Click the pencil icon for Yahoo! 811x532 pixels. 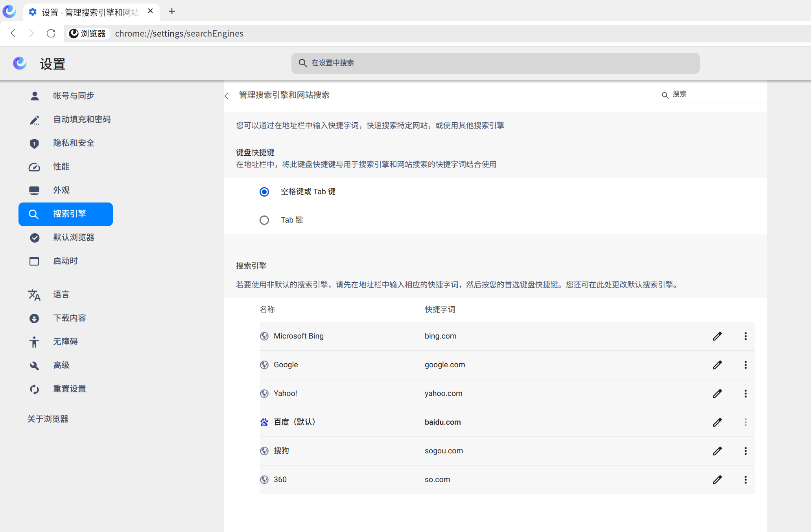coord(717,394)
